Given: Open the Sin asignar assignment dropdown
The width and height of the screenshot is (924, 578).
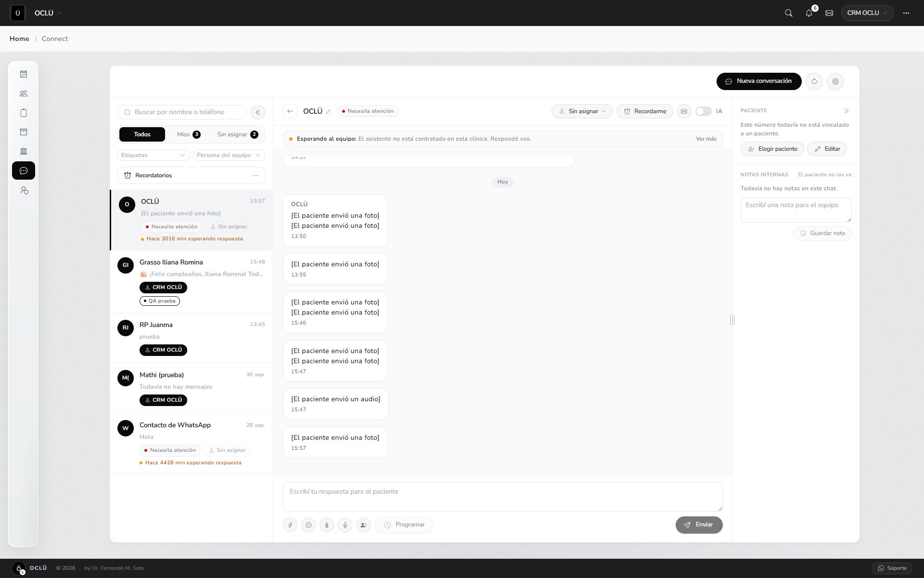Looking at the screenshot, I should (x=582, y=111).
